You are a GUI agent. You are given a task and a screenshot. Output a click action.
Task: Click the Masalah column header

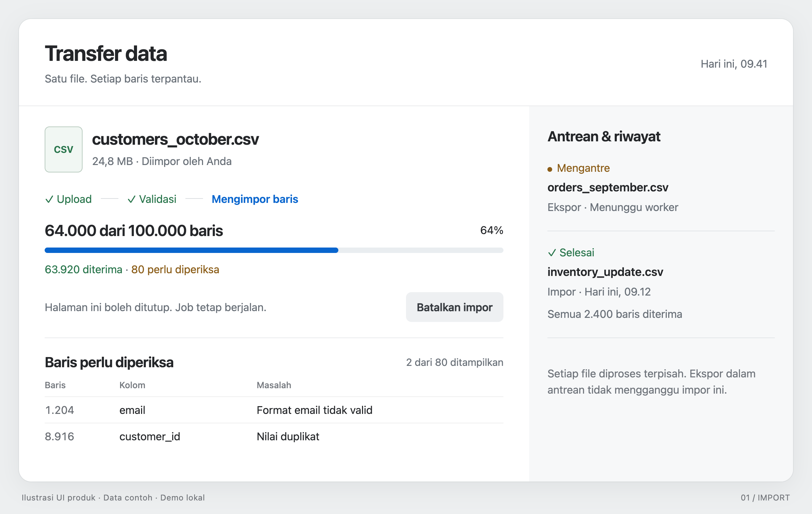(274, 385)
